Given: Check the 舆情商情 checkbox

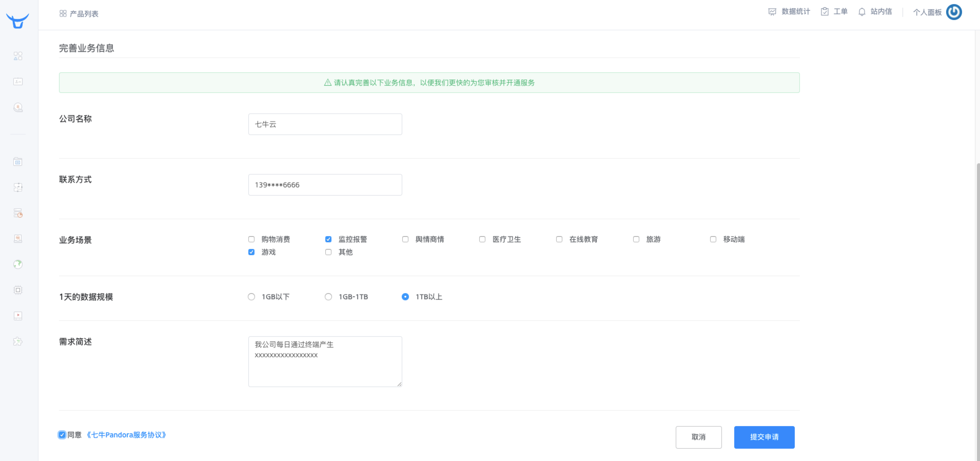Looking at the screenshot, I should (405, 239).
